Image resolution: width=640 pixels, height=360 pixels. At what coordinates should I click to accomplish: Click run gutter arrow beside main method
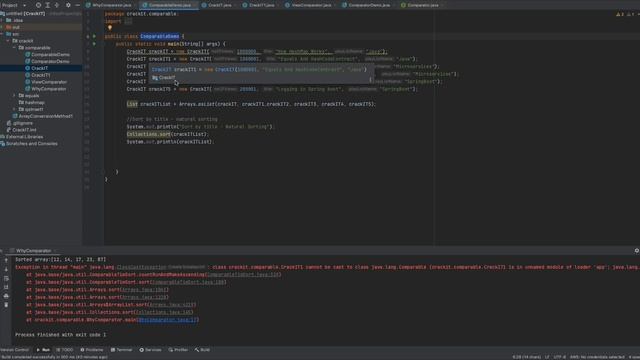point(94,44)
